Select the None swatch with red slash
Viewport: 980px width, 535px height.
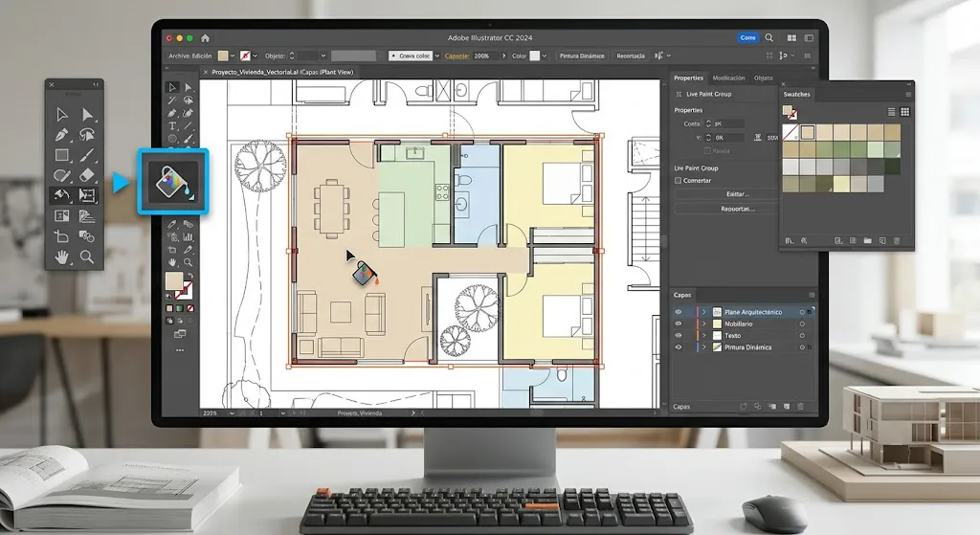tap(790, 132)
